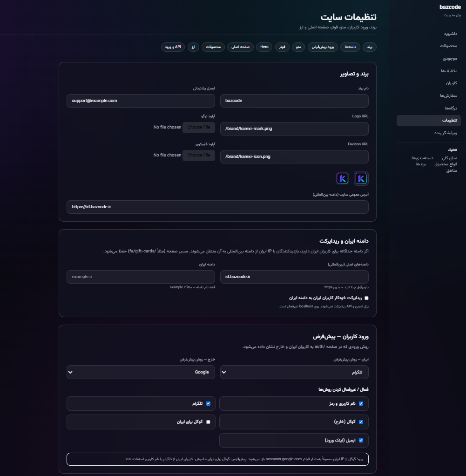The image size is (466, 476).
Task: Click Choose File for logo upload
Action: (x=199, y=128)
